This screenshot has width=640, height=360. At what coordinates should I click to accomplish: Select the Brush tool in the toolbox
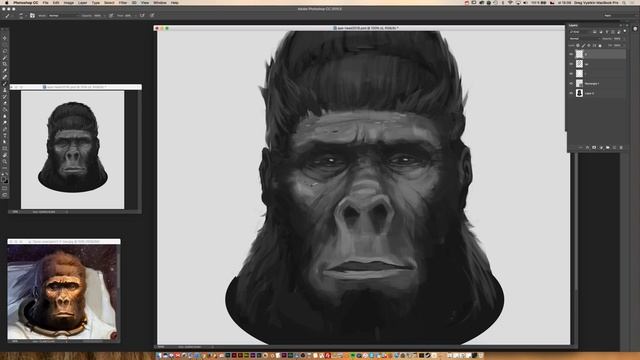5,84
